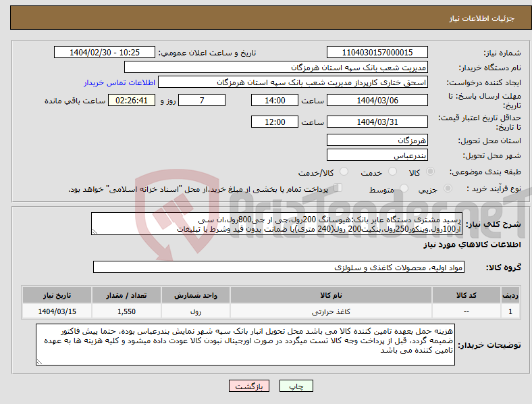
Task: Select the متوسط purchase type radio
Action: [x=404, y=188]
